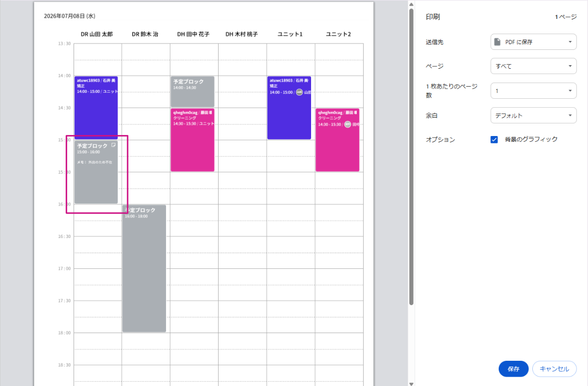Click the DR 鈴木 治 column header
The image size is (588, 386).
pos(145,34)
